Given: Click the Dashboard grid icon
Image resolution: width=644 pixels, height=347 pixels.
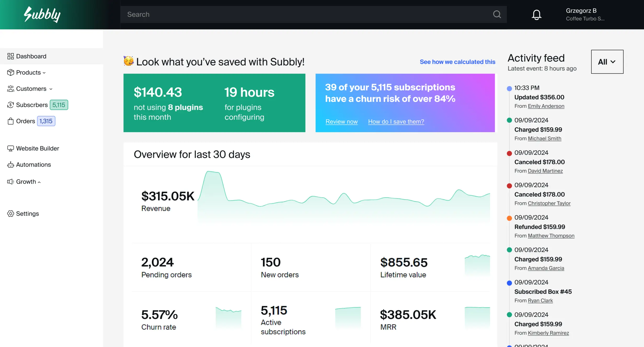Looking at the screenshot, I should click(10, 56).
